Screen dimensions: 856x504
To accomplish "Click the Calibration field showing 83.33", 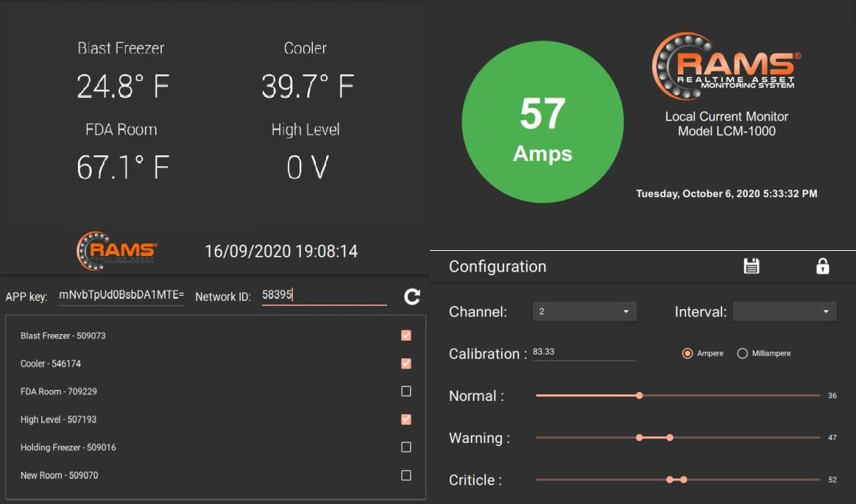I will click(584, 352).
